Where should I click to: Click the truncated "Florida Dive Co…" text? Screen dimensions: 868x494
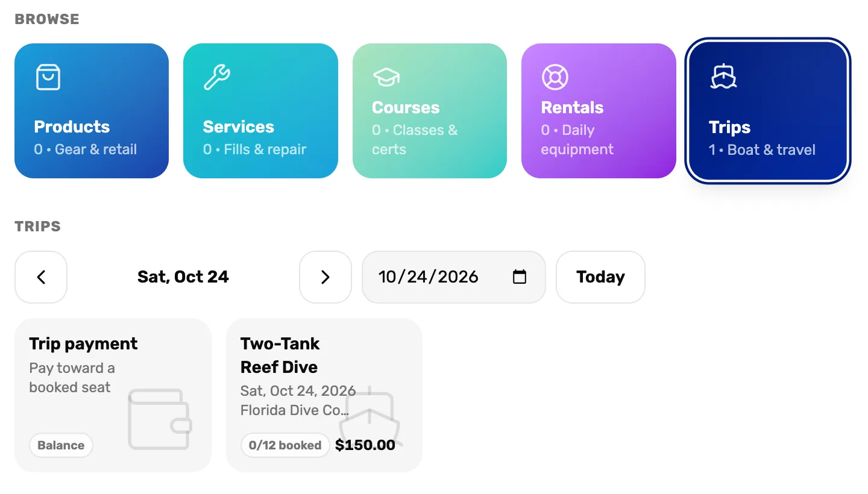point(295,410)
